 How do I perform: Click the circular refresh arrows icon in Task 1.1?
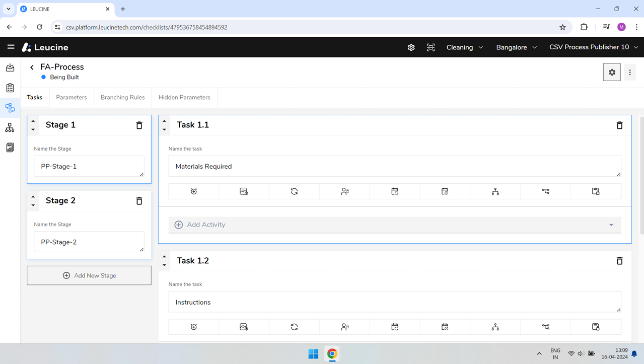point(294,191)
